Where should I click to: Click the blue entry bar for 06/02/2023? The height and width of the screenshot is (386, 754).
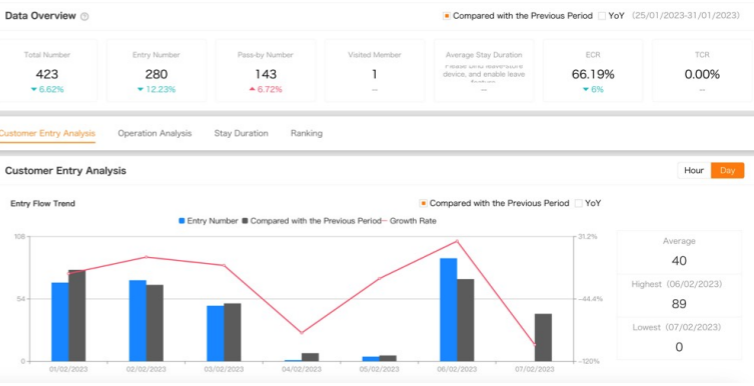pyautogui.click(x=448, y=310)
